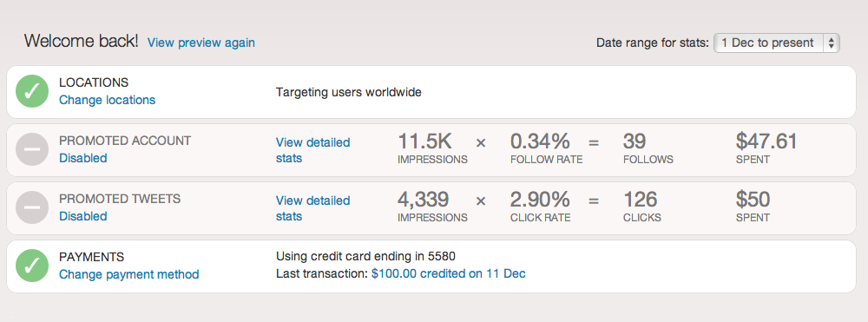
Task: Open View preview again link
Action: [x=201, y=43]
